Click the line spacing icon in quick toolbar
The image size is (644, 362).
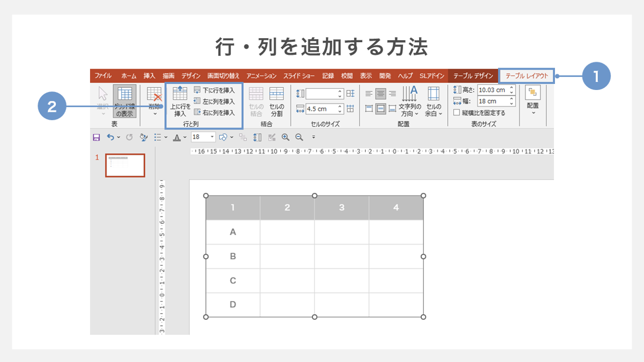click(257, 137)
